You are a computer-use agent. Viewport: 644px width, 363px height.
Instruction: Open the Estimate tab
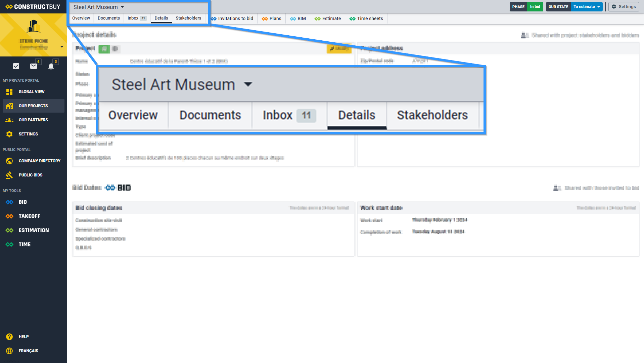click(328, 18)
